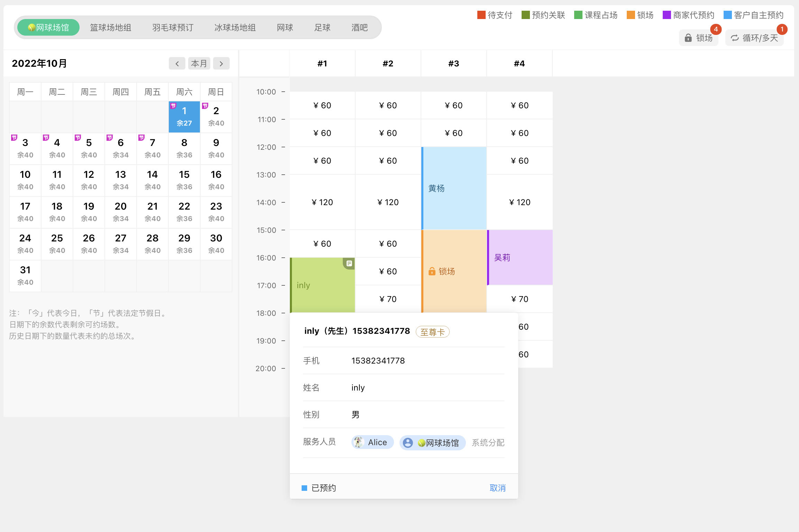Image resolution: width=799 pixels, height=532 pixels.
Task: Go to the next month with right chevron
Action: click(x=221, y=64)
